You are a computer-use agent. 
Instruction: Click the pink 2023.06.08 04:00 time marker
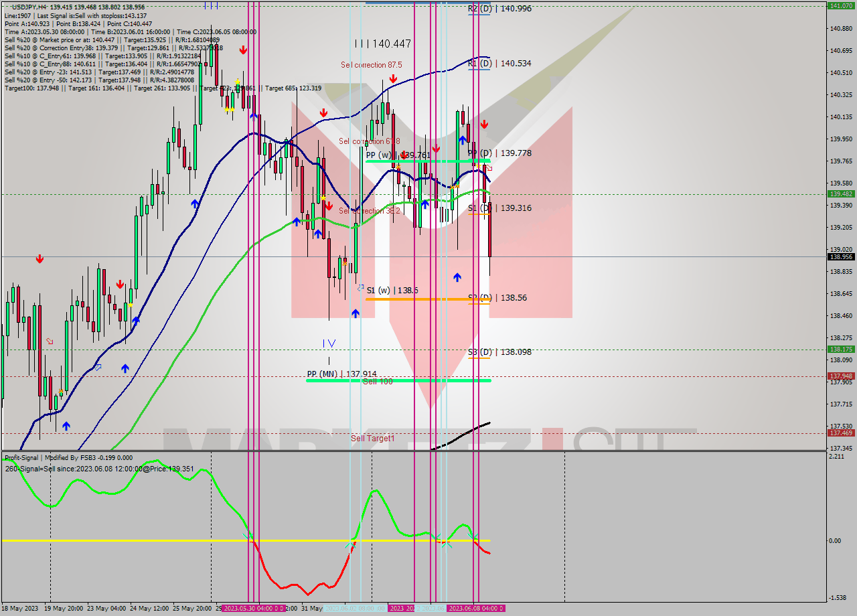coord(475,608)
